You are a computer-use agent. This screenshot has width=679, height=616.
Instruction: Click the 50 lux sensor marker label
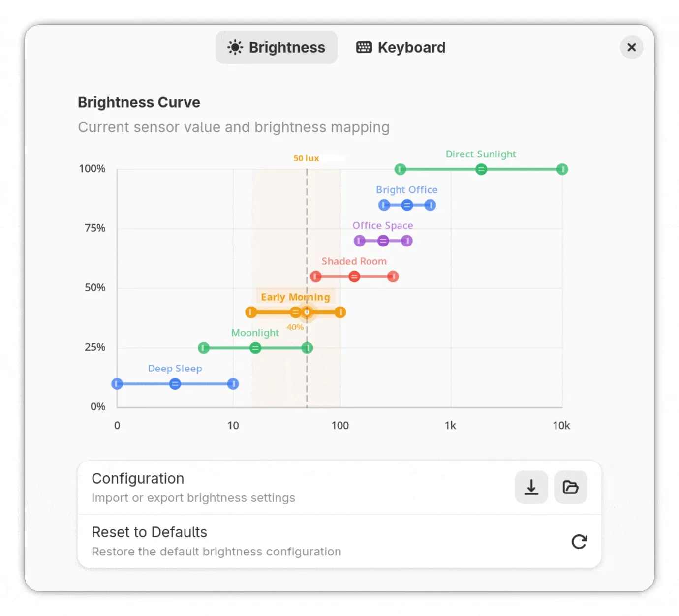[x=306, y=158]
